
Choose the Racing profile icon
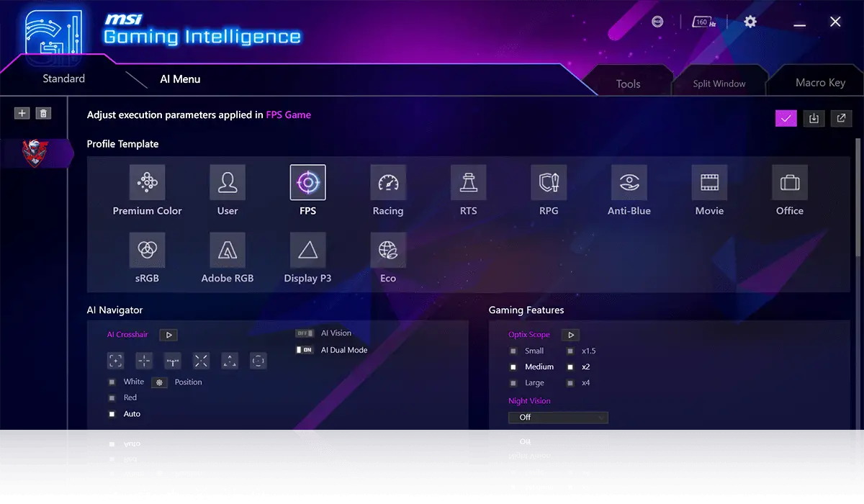[388, 182]
